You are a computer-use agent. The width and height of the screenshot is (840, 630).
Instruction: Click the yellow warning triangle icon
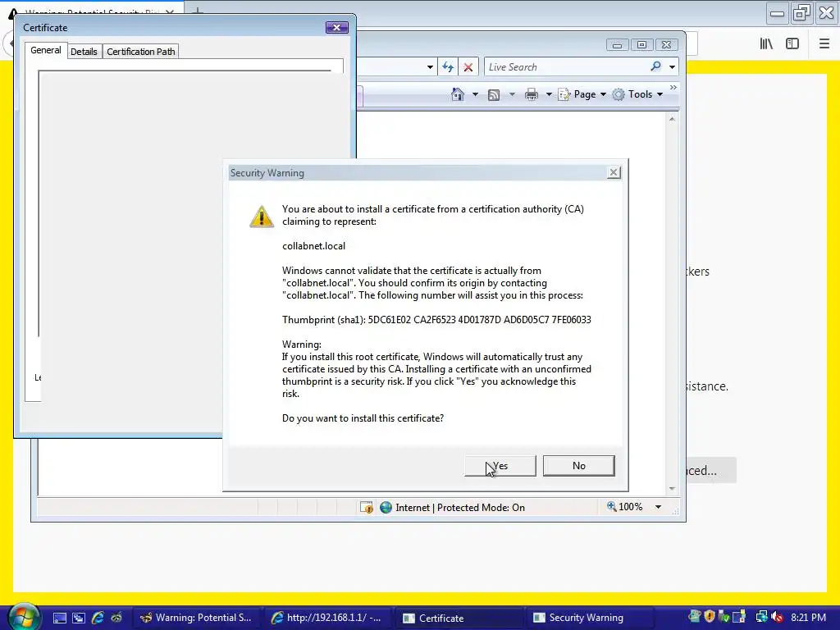coord(262,217)
